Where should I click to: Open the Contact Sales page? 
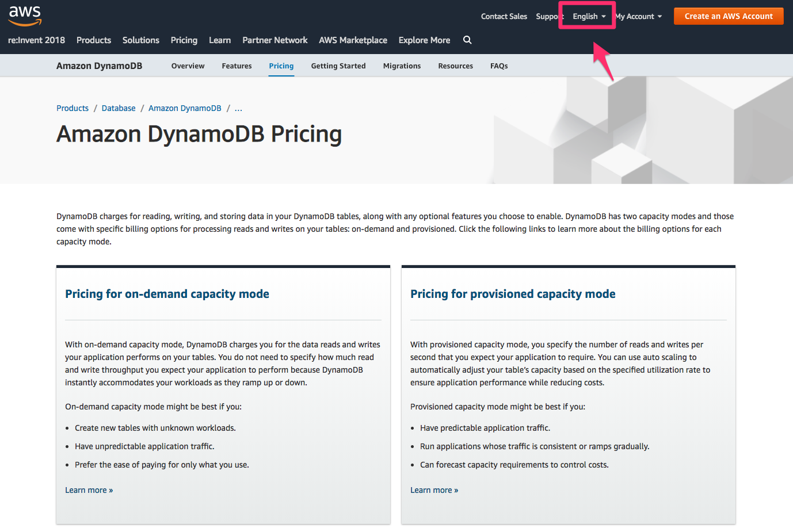[504, 16]
